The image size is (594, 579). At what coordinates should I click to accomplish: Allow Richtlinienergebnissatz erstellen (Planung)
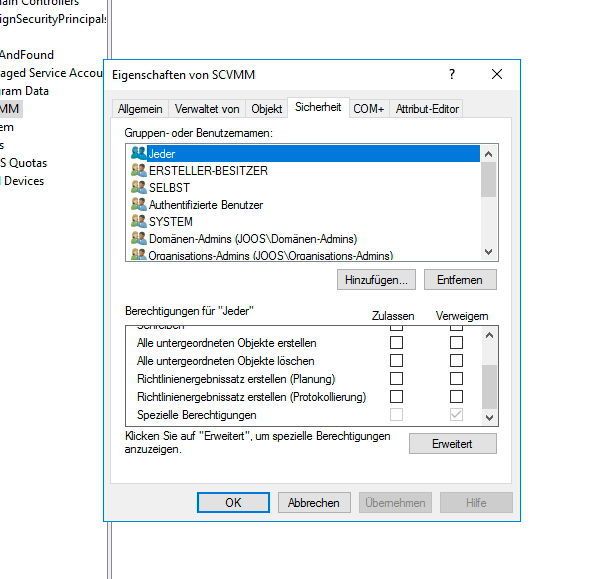click(x=396, y=379)
